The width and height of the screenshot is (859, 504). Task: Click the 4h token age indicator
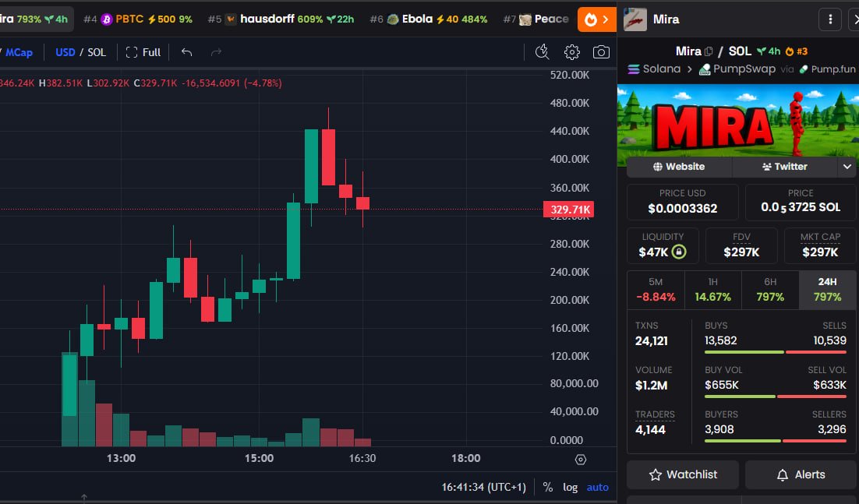tap(769, 51)
